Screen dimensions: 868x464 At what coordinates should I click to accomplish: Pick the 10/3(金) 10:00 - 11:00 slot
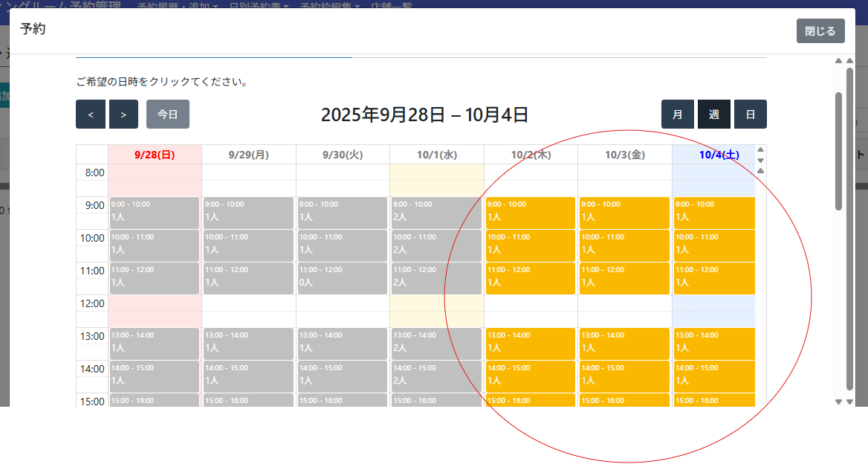[x=624, y=245]
